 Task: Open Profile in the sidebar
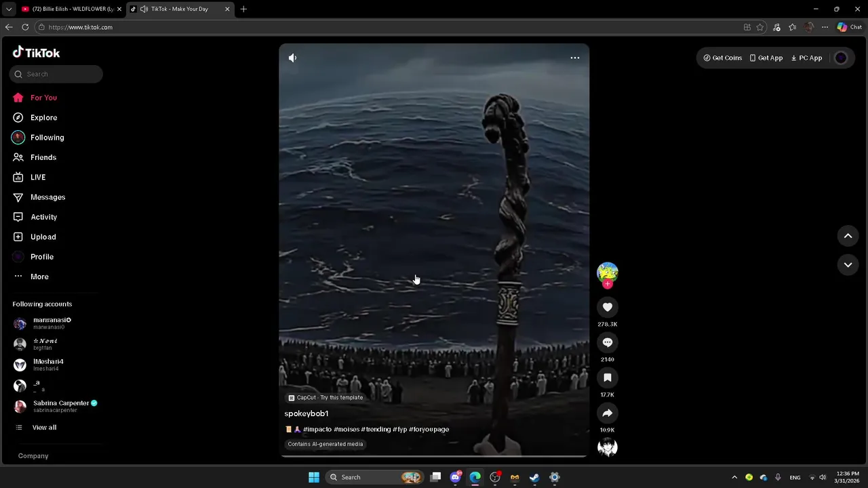click(x=33, y=257)
